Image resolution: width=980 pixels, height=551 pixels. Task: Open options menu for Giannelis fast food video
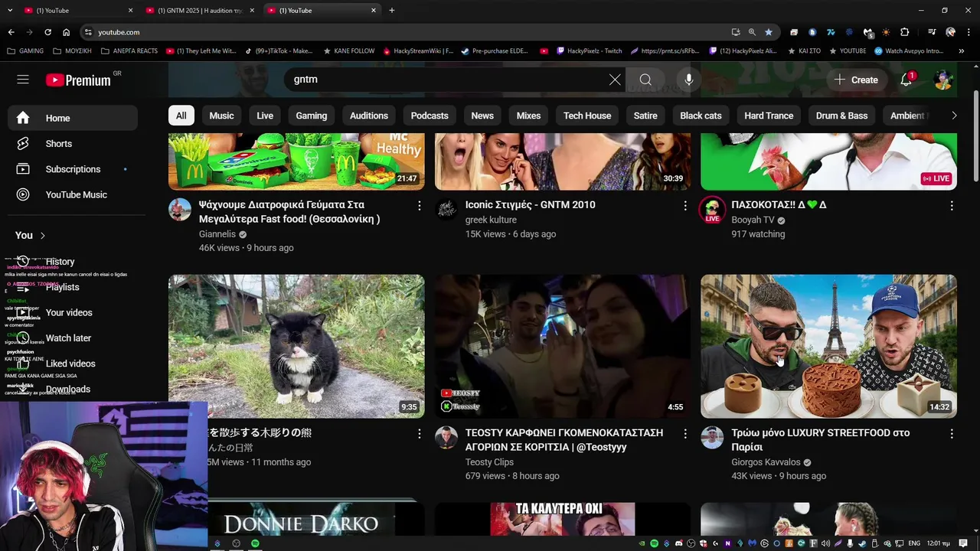[419, 206]
